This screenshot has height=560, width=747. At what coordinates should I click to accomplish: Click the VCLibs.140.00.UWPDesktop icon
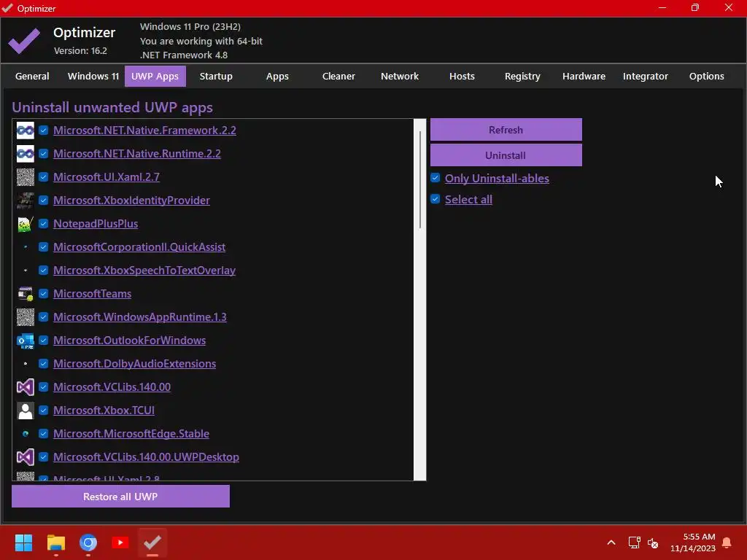pos(26,457)
